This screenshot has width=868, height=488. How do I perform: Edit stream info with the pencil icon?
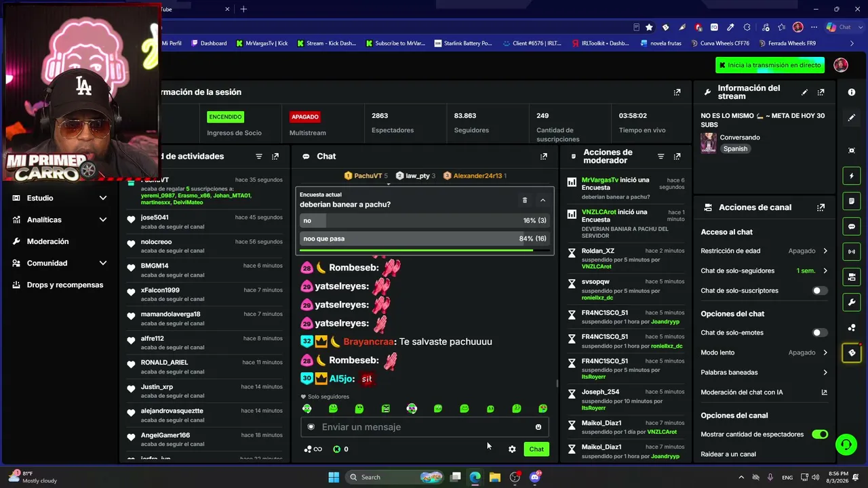point(804,92)
